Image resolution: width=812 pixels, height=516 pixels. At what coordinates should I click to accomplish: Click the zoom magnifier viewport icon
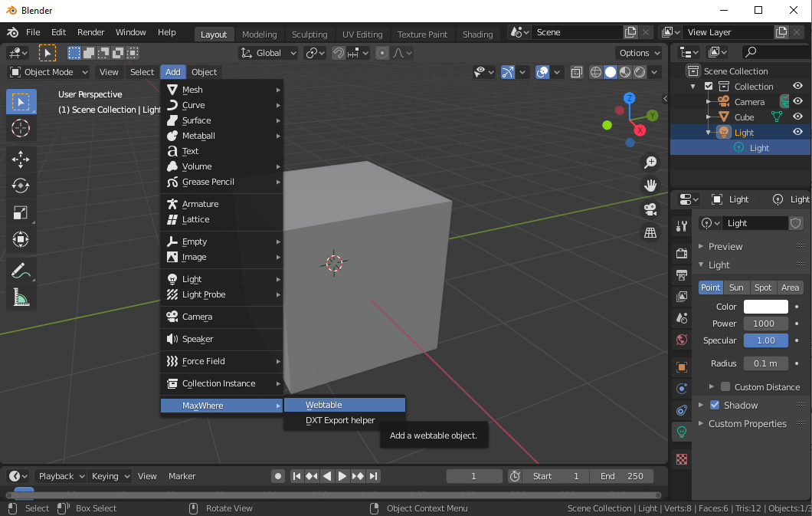[x=650, y=163]
